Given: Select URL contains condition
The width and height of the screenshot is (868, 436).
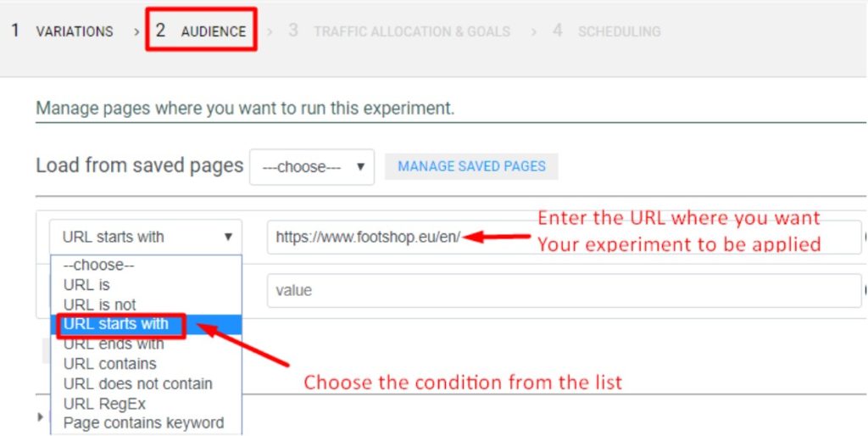Looking at the screenshot, I should pos(109,364).
